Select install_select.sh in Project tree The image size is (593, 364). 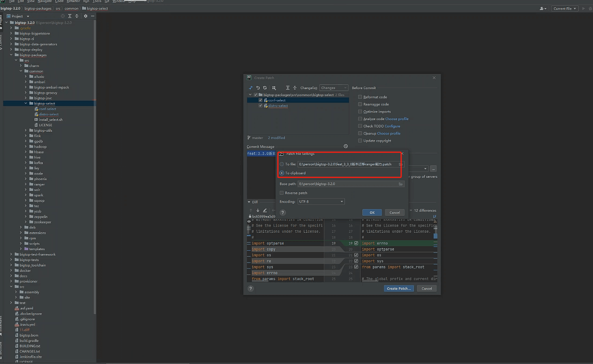(50, 120)
